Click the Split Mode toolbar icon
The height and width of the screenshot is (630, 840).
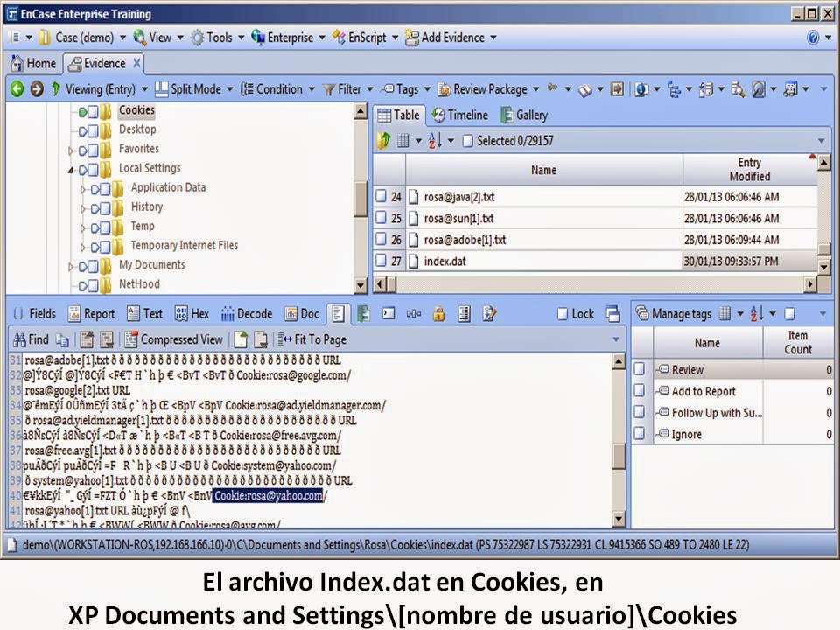click(162, 88)
